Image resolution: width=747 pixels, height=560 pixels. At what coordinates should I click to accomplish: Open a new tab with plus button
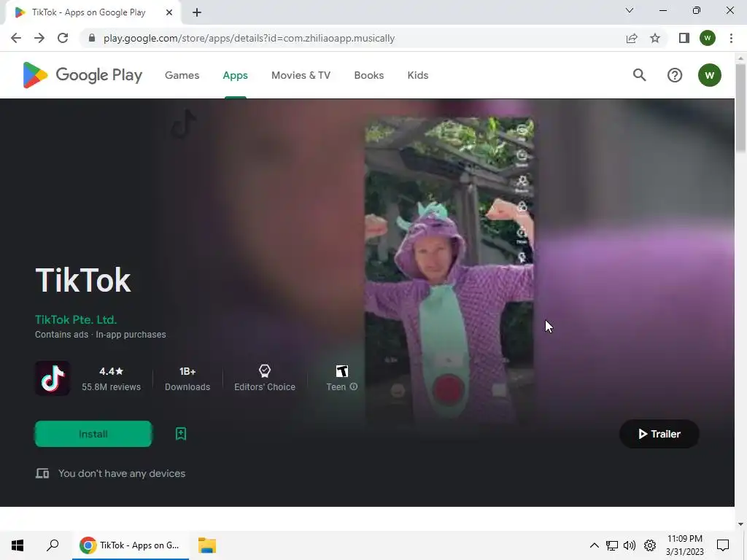pyautogui.click(x=197, y=12)
